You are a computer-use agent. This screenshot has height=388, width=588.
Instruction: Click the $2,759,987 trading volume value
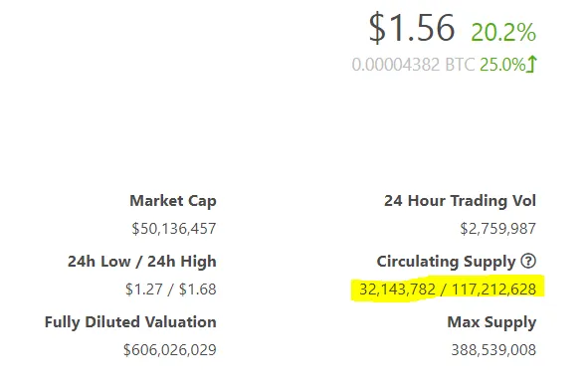tap(498, 228)
